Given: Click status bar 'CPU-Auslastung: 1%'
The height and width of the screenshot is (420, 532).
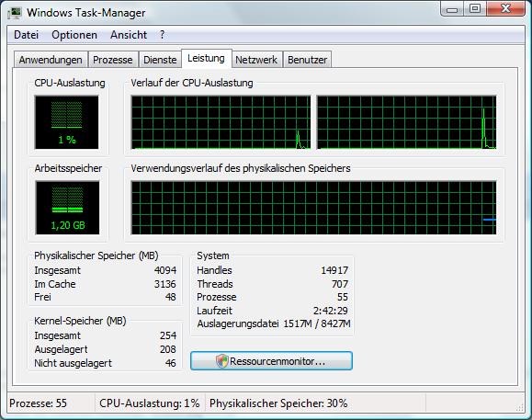Looking at the screenshot, I should pos(149,403).
